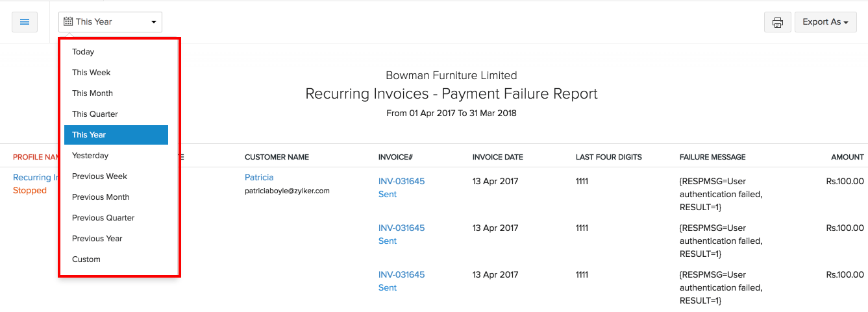
Task: Choose This Week date range
Action: pos(92,73)
